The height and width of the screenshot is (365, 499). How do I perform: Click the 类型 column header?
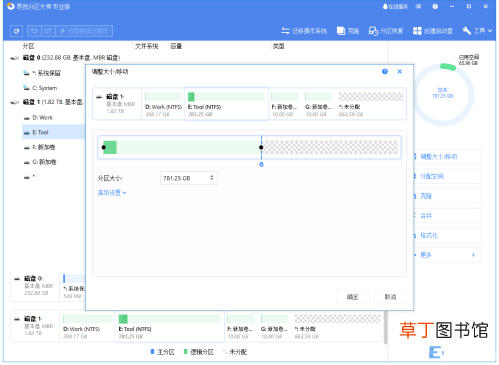(x=278, y=46)
